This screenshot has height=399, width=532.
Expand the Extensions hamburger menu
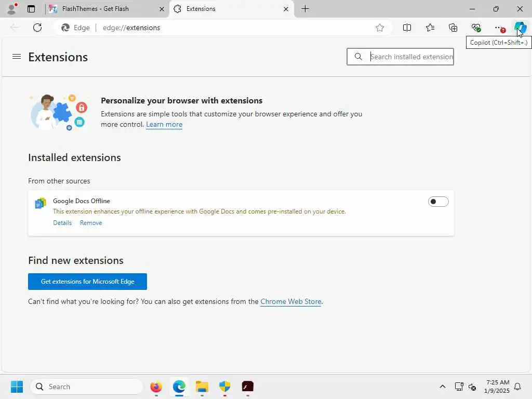(17, 57)
